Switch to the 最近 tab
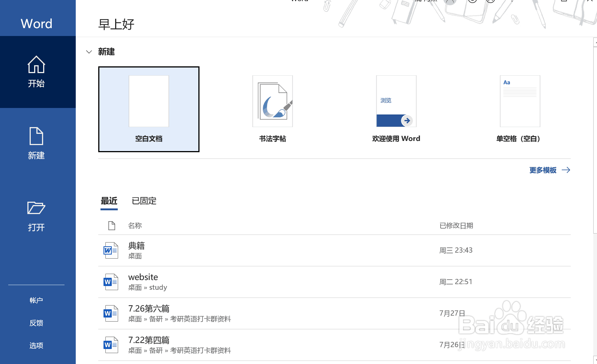Image resolution: width=597 pixels, height=364 pixels. pos(109,201)
